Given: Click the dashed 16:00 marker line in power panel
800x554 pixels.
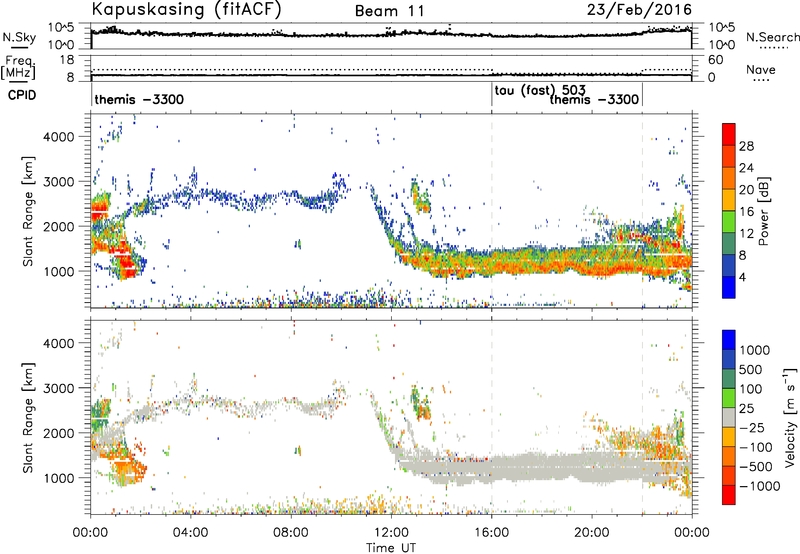Looking at the screenshot, I should pos(492,211).
